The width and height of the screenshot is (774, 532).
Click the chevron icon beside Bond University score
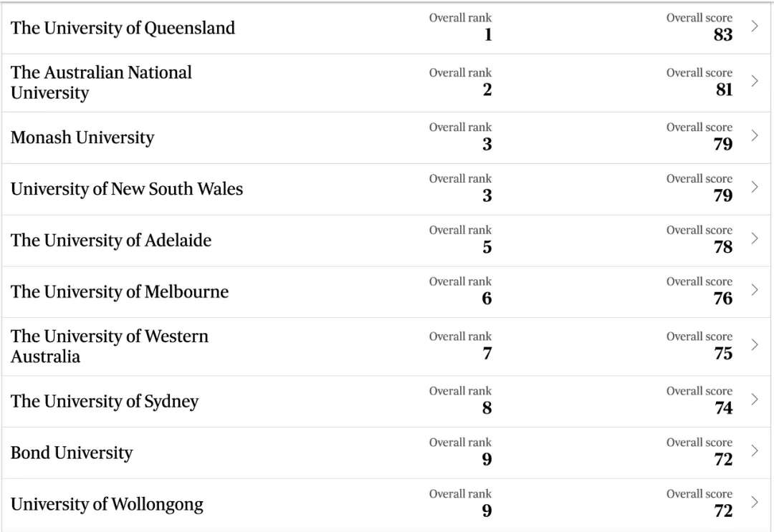pyautogui.click(x=755, y=450)
